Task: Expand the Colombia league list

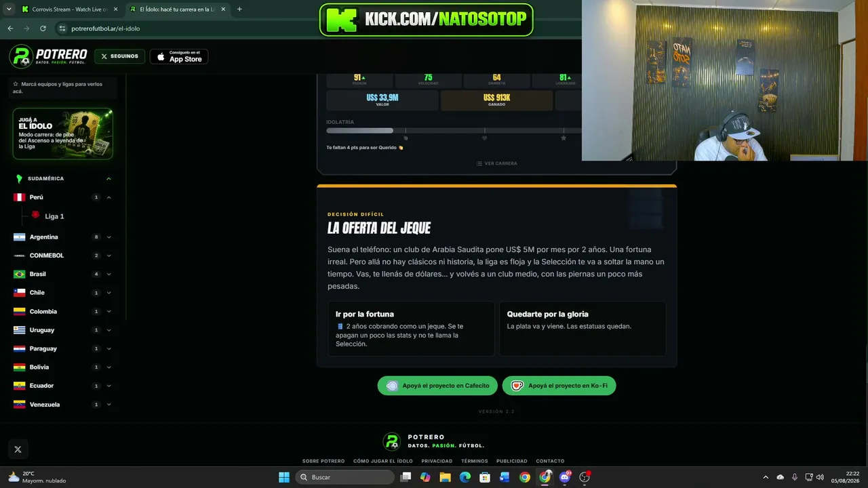Action: click(x=108, y=312)
